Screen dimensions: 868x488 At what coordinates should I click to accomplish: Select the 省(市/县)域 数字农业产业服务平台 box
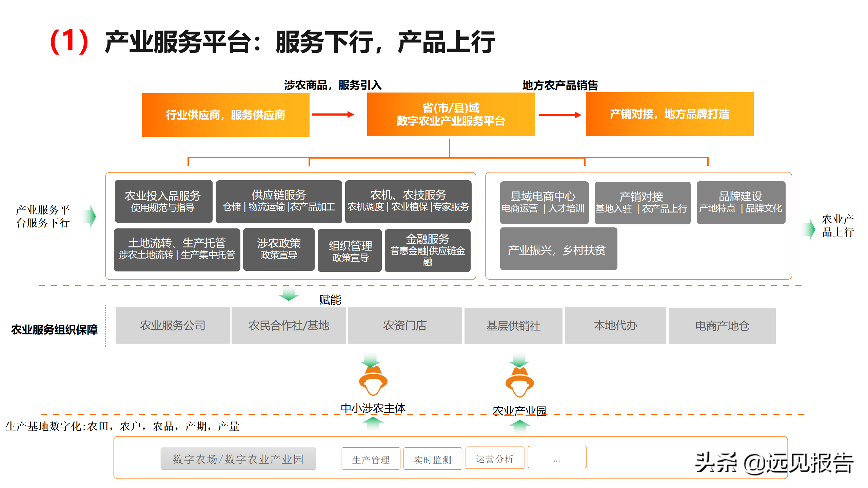(451, 115)
